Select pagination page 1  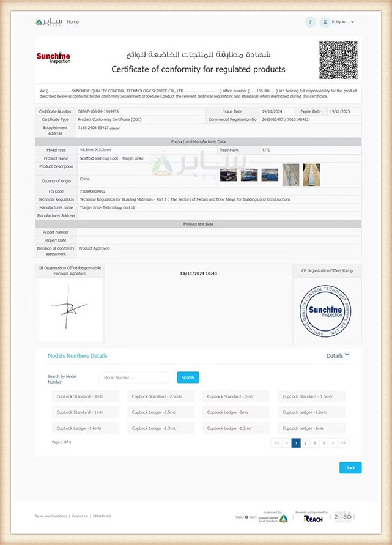[x=296, y=443]
